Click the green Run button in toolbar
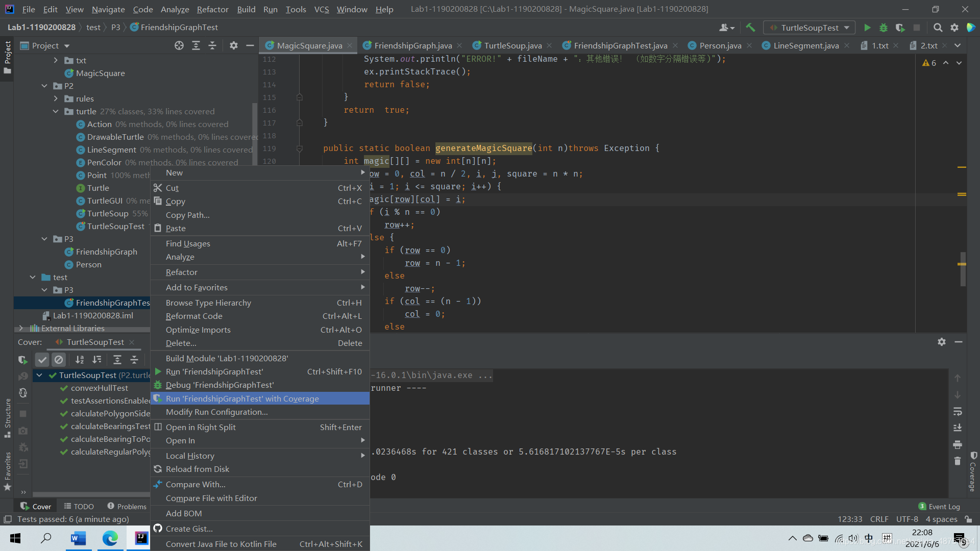Viewport: 980px width, 551px height. tap(867, 28)
